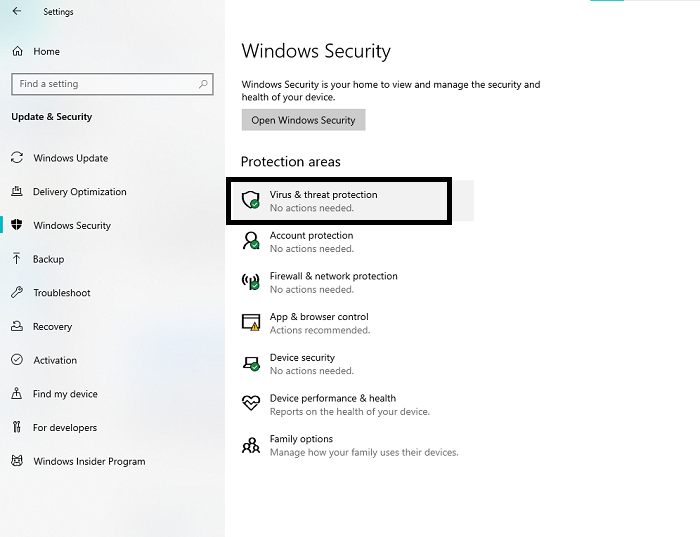Open Device security link
700x537 pixels.
(302, 358)
